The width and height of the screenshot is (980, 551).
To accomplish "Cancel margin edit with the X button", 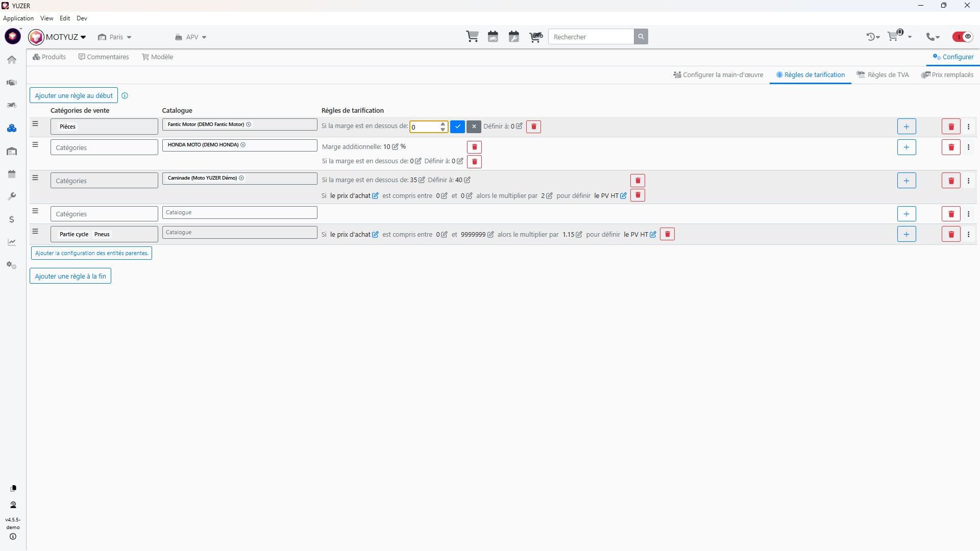I will (474, 127).
